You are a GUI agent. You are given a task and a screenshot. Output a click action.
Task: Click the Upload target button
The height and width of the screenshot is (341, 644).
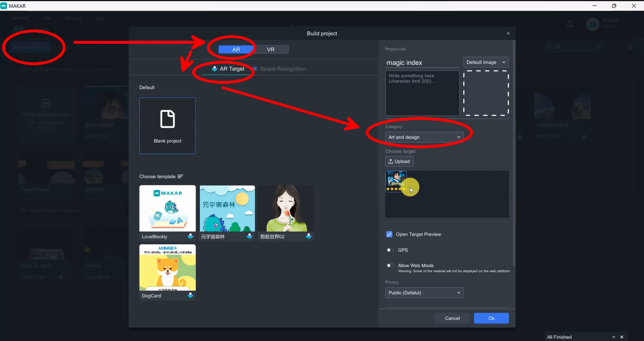399,161
